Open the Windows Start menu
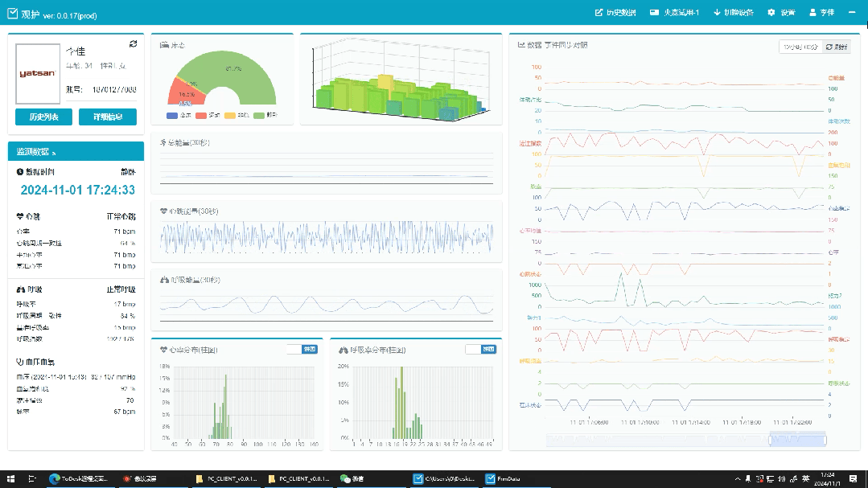The image size is (868, 488). pyautogui.click(x=10, y=479)
